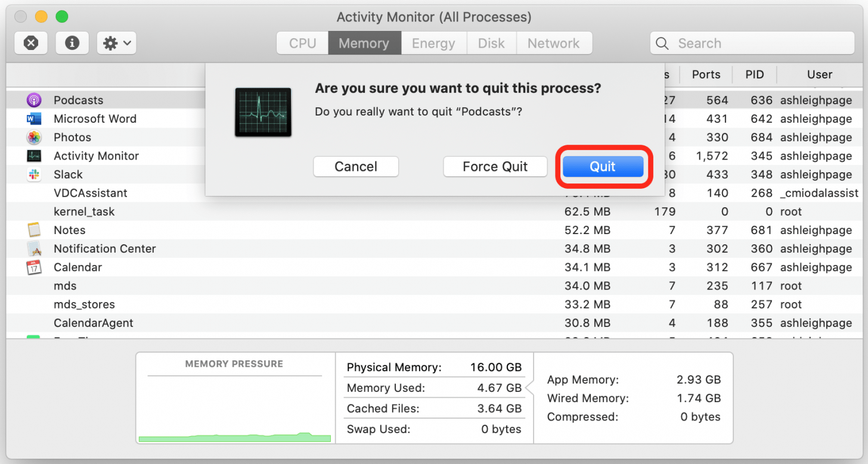Click the 62.5 MB memory value

click(587, 211)
